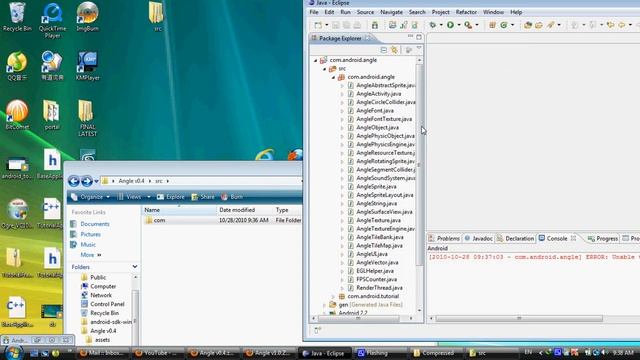Open the Project menu in Eclipse
Viewport: 640px width, 360px height.
click(440, 12)
